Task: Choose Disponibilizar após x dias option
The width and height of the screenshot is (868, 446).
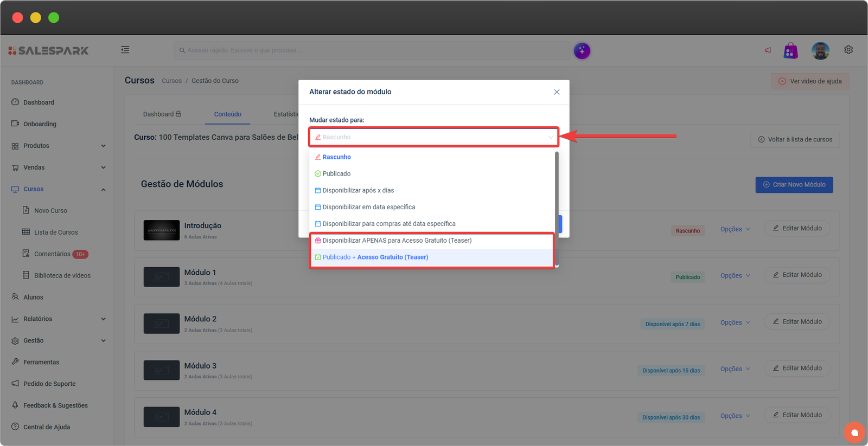Action: tap(358, 191)
